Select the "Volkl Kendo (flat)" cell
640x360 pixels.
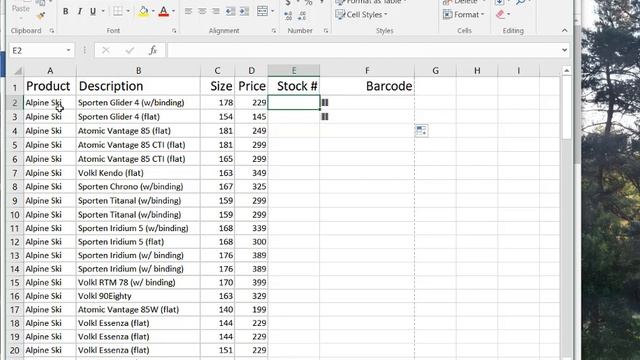[138, 173]
